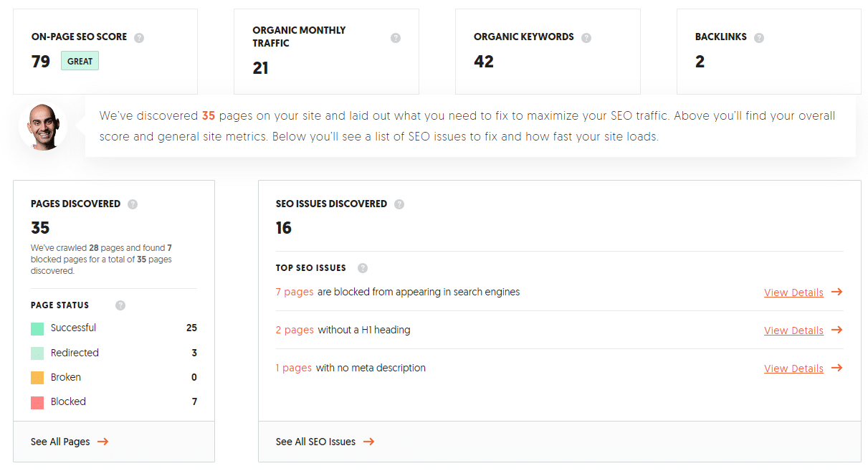Click help icon beside Top SEO Issues
The image size is (868, 471).
363,268
